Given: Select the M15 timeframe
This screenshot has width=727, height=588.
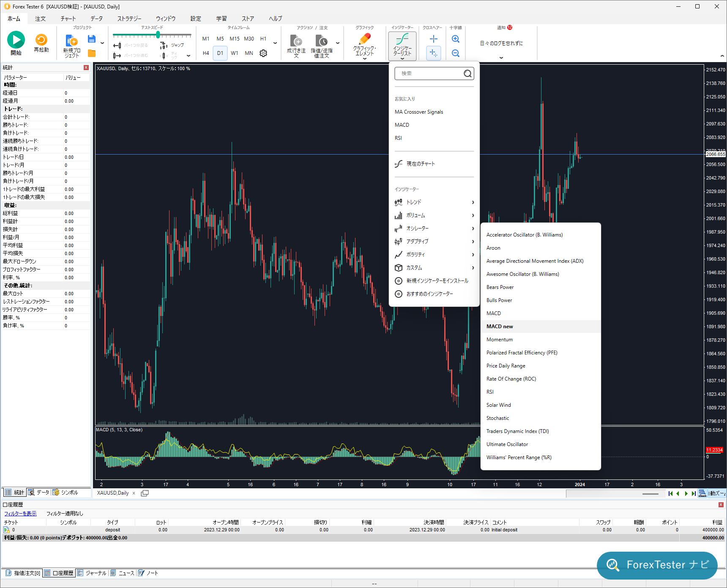Looking at the screenshot, I should tap(235, 39).
